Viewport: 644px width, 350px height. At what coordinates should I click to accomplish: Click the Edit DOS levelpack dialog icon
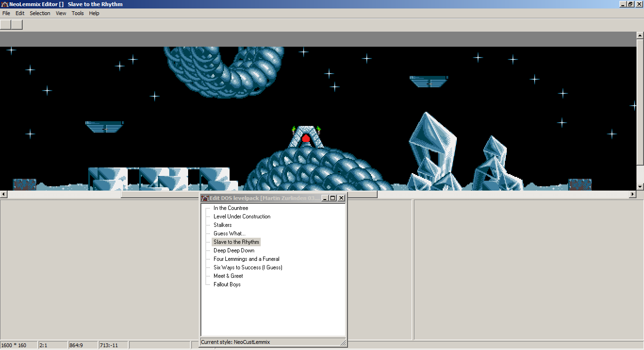click(205, 198)
